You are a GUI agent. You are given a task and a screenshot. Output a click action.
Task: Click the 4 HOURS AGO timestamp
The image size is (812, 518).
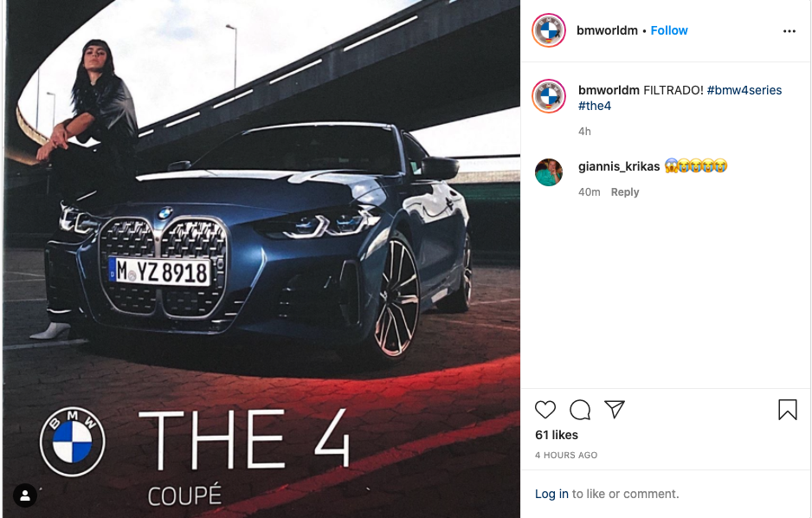(566, 455)
